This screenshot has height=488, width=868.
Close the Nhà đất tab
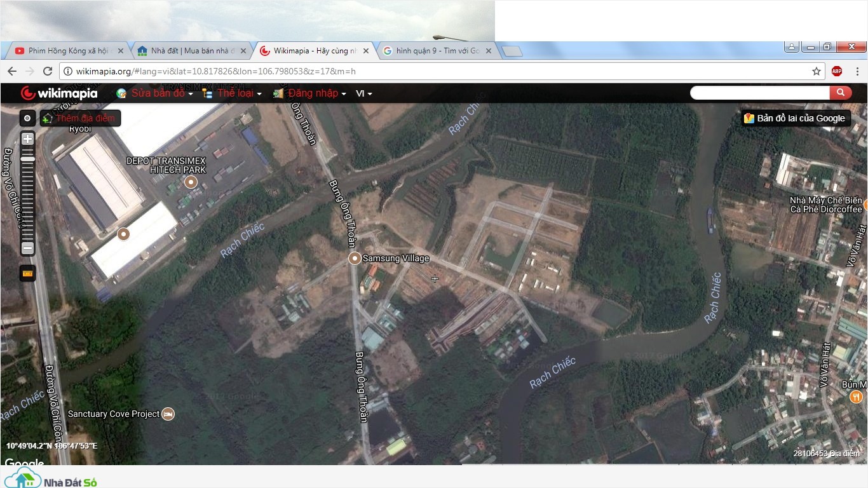(x=243, y=51)
